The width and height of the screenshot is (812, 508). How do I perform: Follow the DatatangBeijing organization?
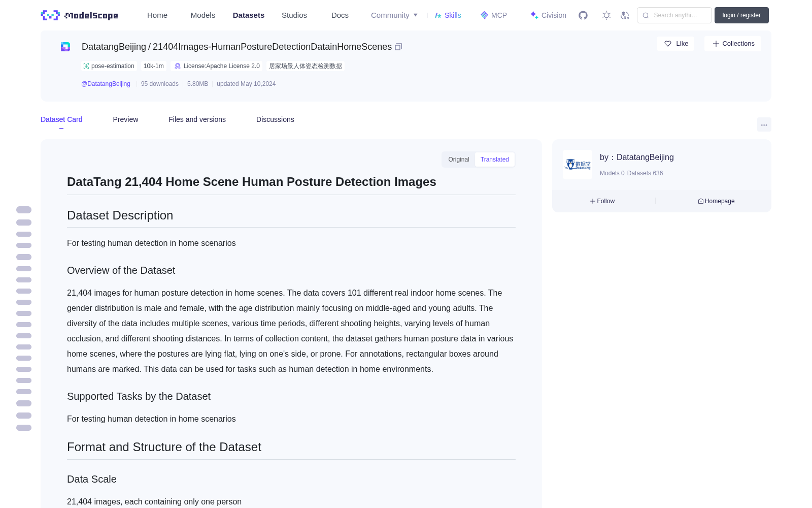pos(602,201)
